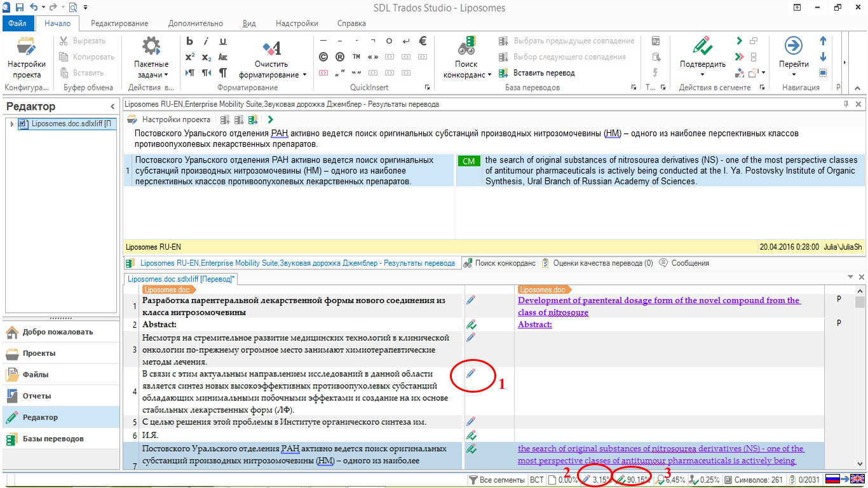Open the Надстройки ribbon tab
868x488 pixels.
coord(297,24)
